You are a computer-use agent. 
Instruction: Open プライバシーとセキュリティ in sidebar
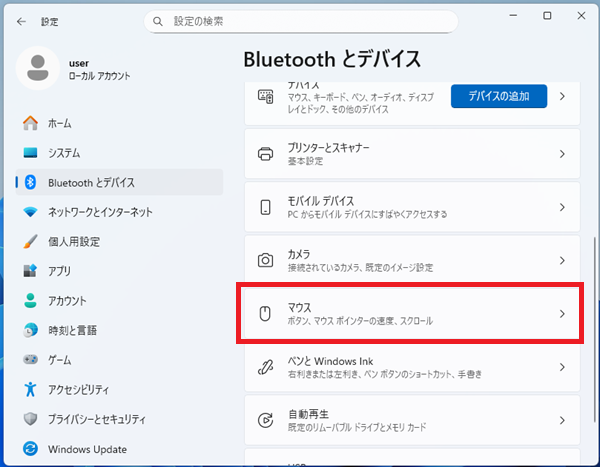click(119, 419)
